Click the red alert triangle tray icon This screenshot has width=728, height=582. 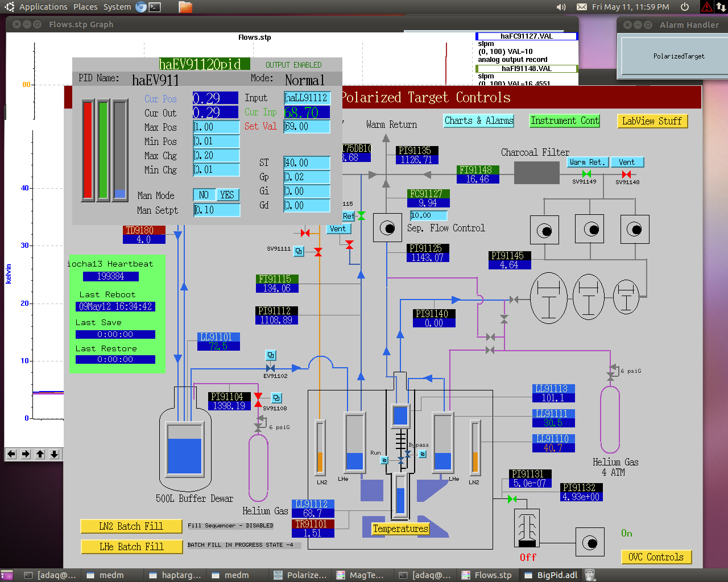pyautogui.click(x=707, y=7)
